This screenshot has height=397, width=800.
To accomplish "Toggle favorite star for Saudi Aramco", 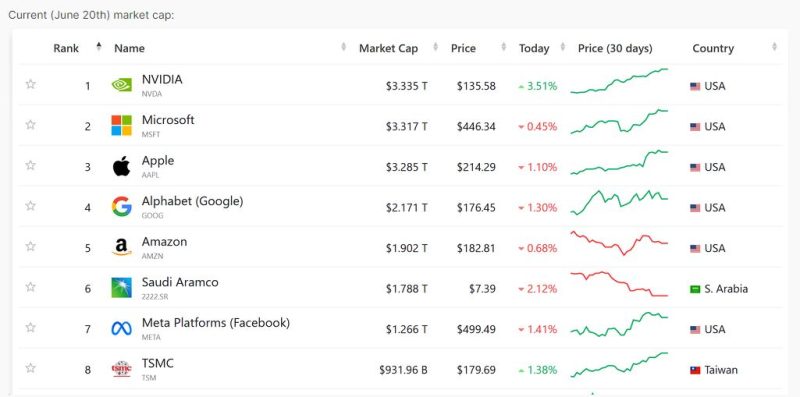I will pyautogui.click(x=31, y=287).
